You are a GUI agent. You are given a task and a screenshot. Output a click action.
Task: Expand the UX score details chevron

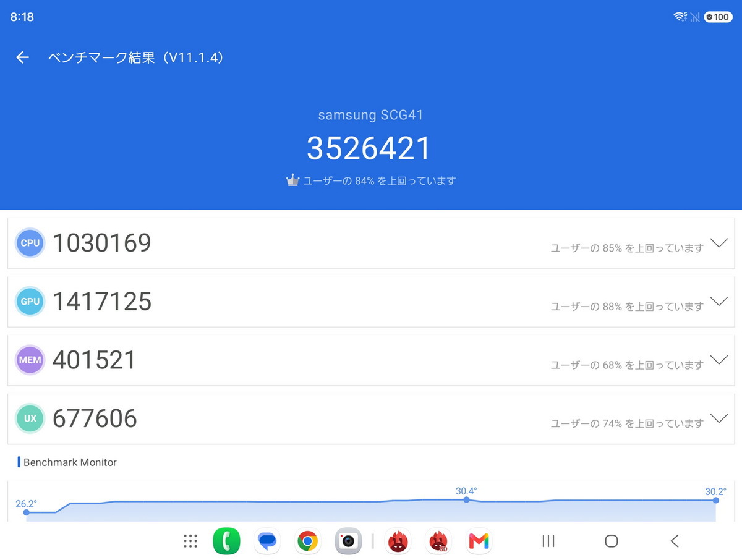click(719, 418)
